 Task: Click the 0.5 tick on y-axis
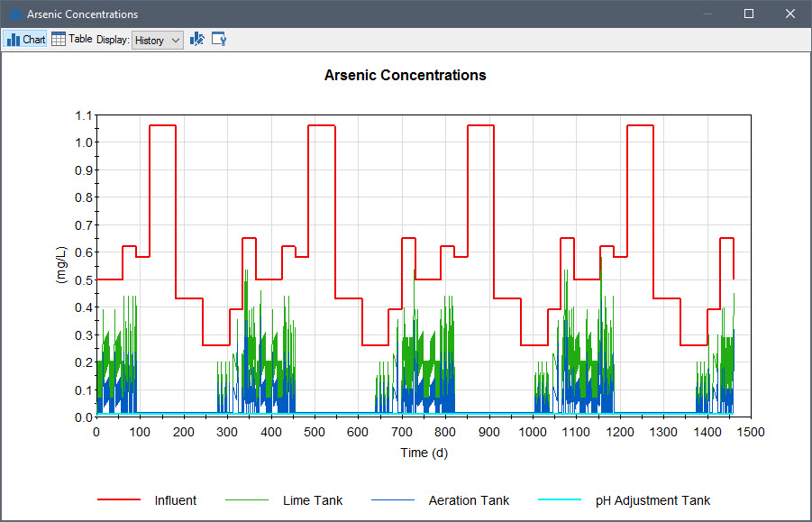84,280
